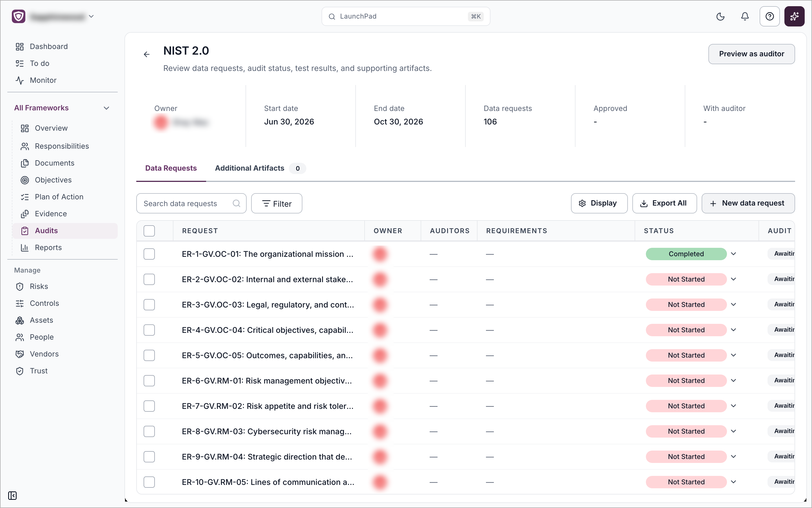This screenshot has height=508, width=812.
Task: Open status dropdown for ER-4-GV.OC-04
Action: pos(734,330)
